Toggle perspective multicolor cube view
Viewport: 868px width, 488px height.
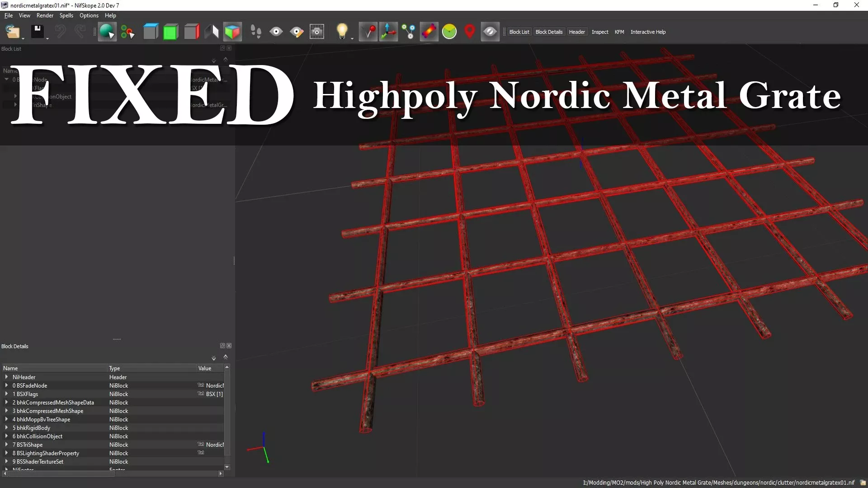pos(232,32)
